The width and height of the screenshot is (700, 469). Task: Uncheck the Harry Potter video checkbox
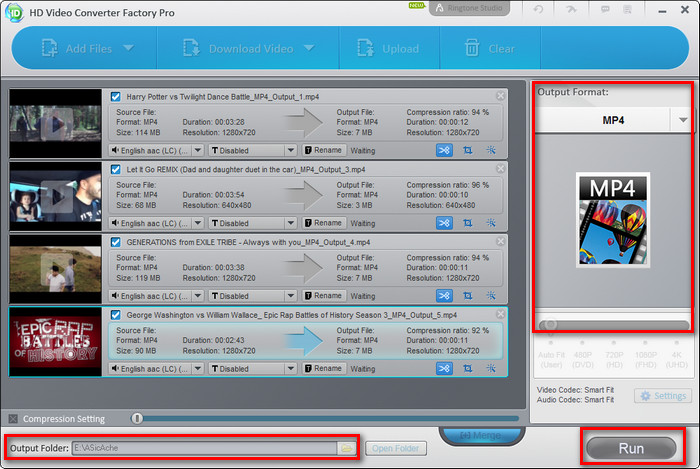pos(116,96)
